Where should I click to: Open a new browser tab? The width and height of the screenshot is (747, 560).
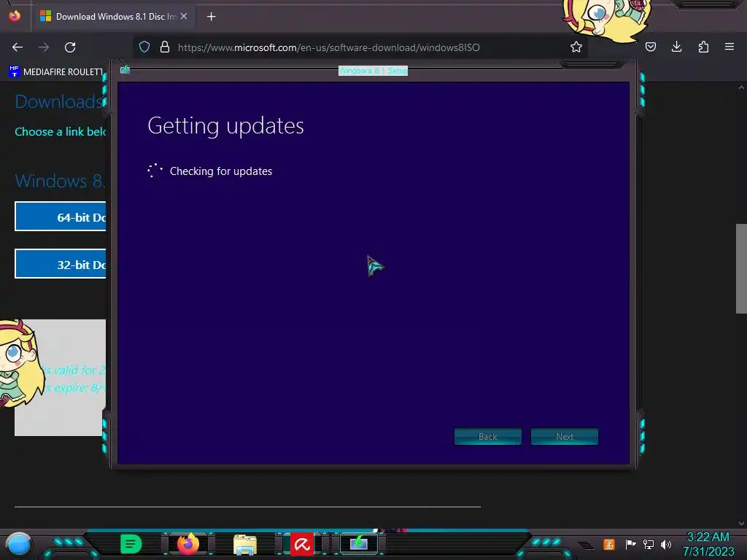coord(211,17)
